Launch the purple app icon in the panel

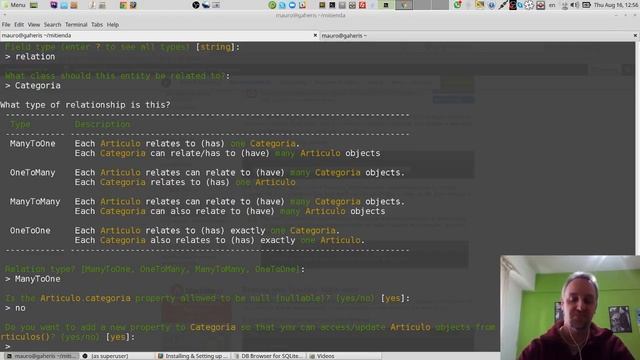point(54,5)
